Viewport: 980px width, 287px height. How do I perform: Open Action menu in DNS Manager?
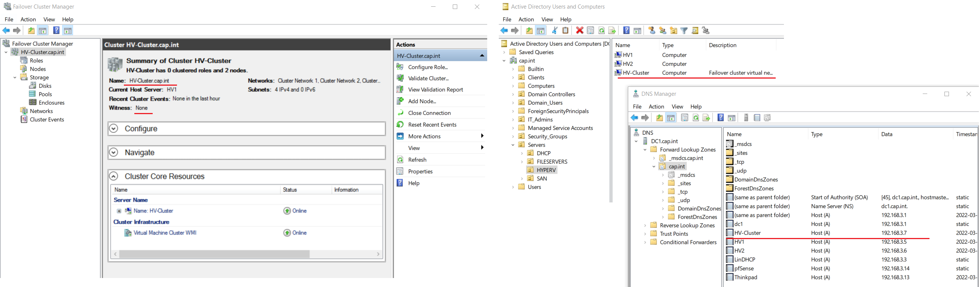coord(656,107)
